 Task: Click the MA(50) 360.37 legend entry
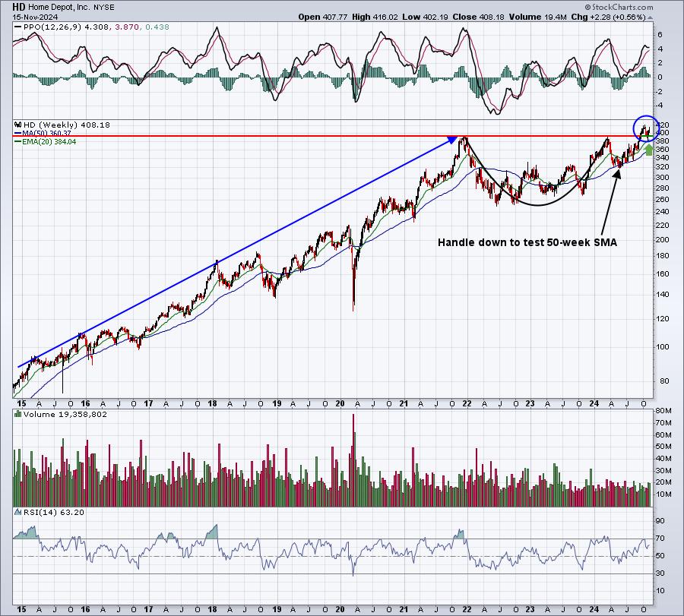tap(46, 134)
